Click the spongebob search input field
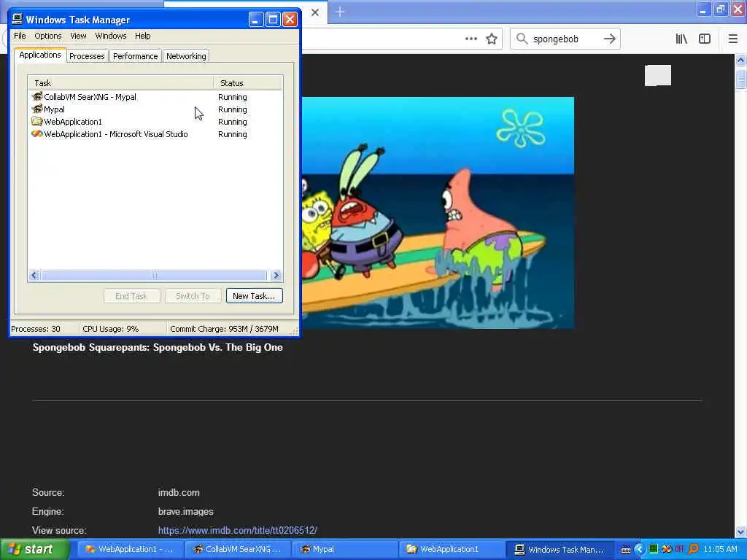 pyautogui.click(x=565, y=39)
